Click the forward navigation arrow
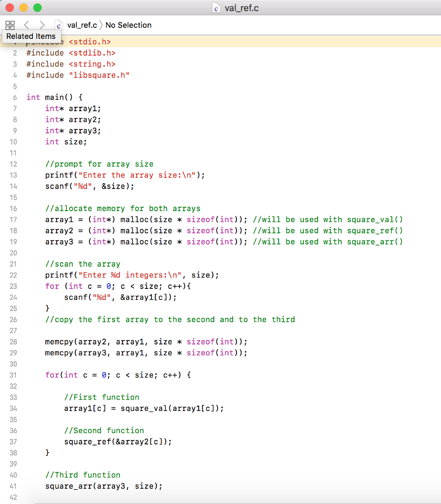Image resolution: width=441 pixels, height=504 pixels. [42, 25]
